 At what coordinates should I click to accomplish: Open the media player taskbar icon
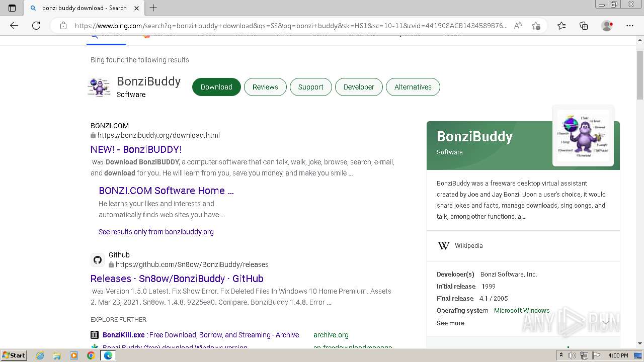point(74,355)
